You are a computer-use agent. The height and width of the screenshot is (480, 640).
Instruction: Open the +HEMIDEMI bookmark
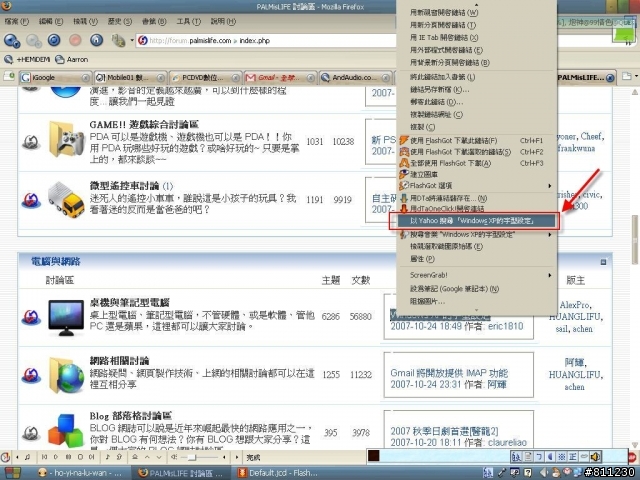[x=28, y=60]
